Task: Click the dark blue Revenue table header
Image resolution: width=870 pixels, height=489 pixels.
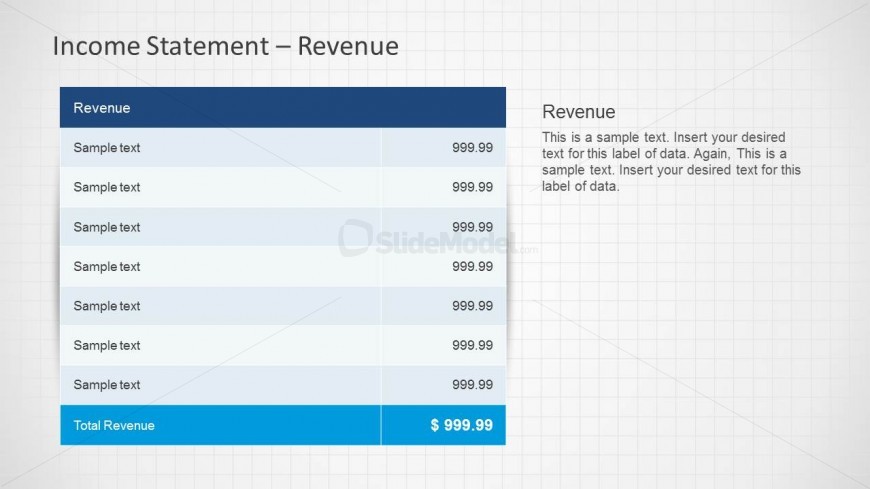Action: pyautogui.click(x=282, y=107)
